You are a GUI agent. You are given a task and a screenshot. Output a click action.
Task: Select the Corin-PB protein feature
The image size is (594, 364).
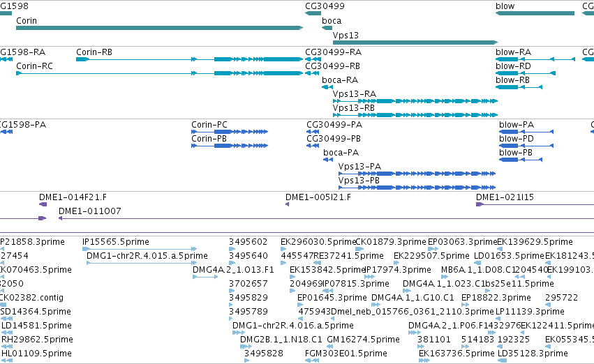(x=230, y=146)
